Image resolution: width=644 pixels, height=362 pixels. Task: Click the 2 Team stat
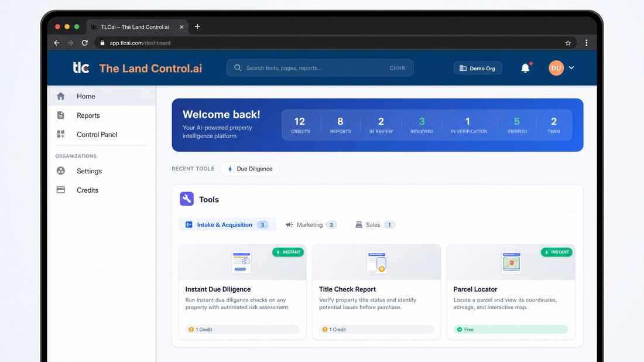click(x=554, y=125)
